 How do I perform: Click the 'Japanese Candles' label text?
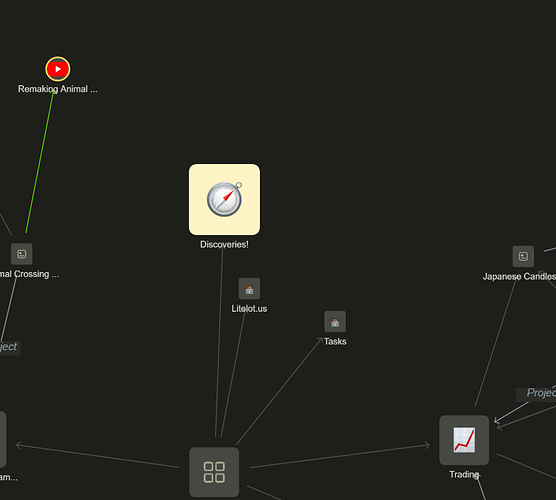tap(519, 277)
